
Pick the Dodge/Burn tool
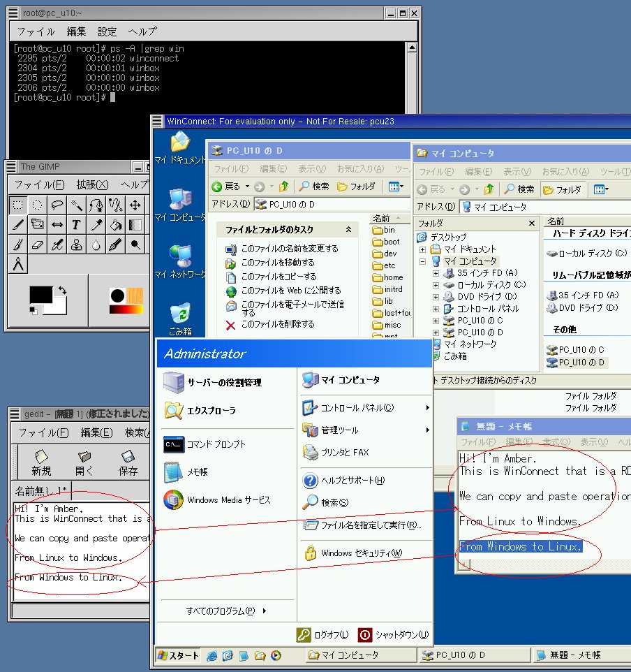[135, 244]
